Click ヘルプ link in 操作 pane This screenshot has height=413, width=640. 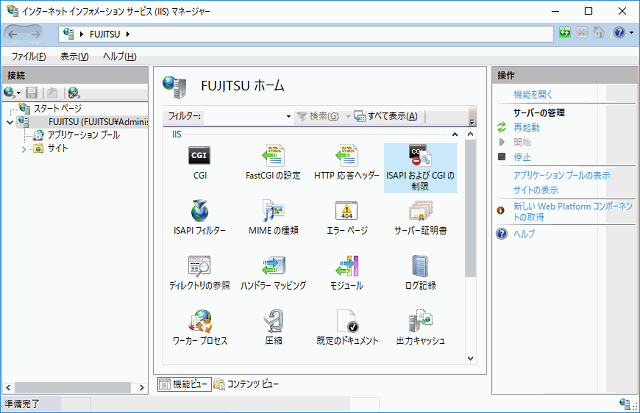[x=524, y=234]
